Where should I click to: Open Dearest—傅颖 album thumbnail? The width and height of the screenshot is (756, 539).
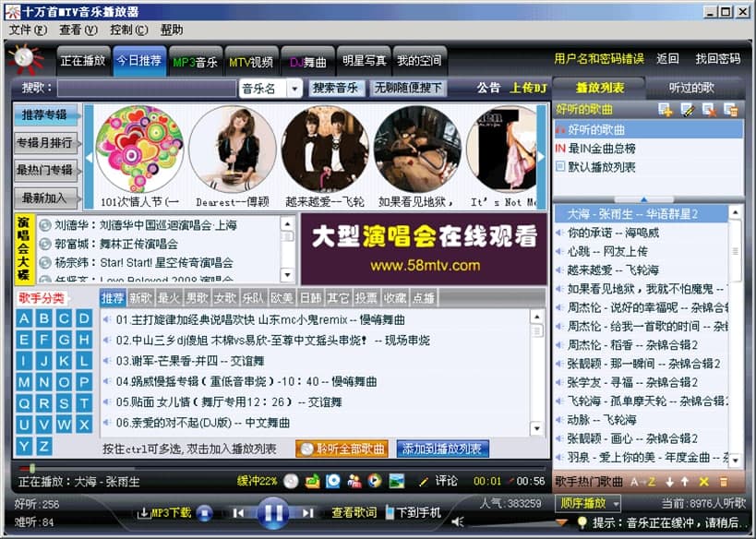pos(232,150)
